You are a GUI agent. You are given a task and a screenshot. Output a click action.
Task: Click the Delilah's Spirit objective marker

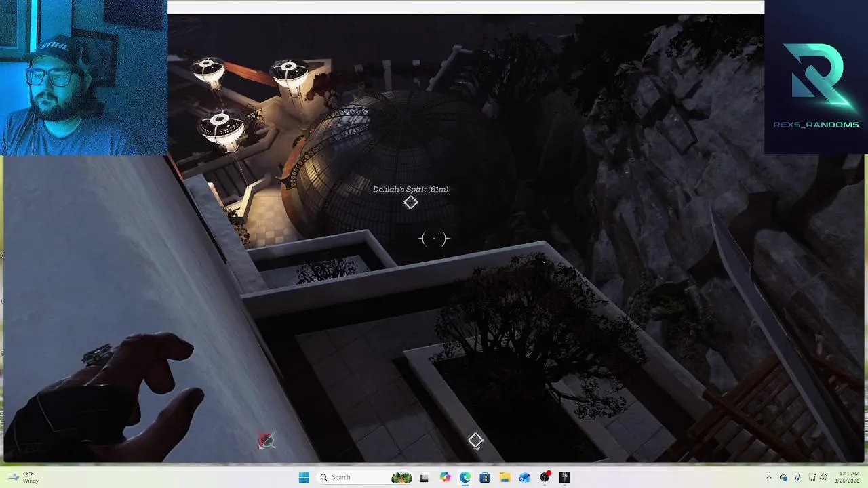[x=410, y=203]
